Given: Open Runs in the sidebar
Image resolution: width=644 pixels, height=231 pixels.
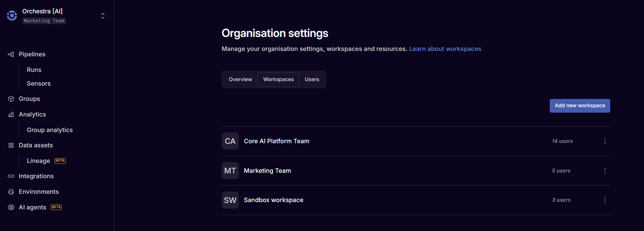Looking at the screenshot, I should tap(34, 70).
